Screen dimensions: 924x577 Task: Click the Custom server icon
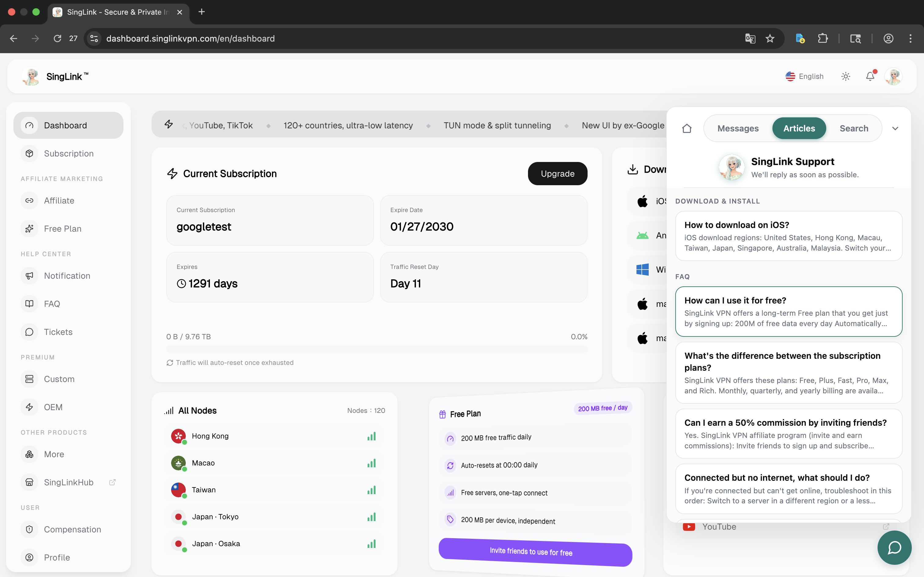29,379
